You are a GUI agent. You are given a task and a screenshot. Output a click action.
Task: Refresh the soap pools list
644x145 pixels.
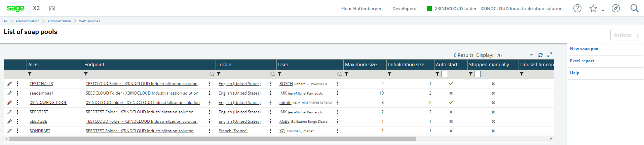pyautogui.click(x=540, y=55)
